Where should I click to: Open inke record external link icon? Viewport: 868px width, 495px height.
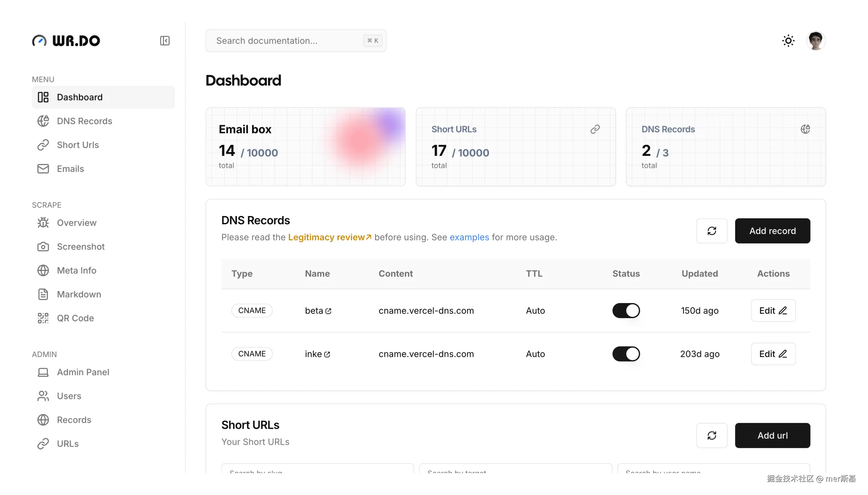click(327, 354)
